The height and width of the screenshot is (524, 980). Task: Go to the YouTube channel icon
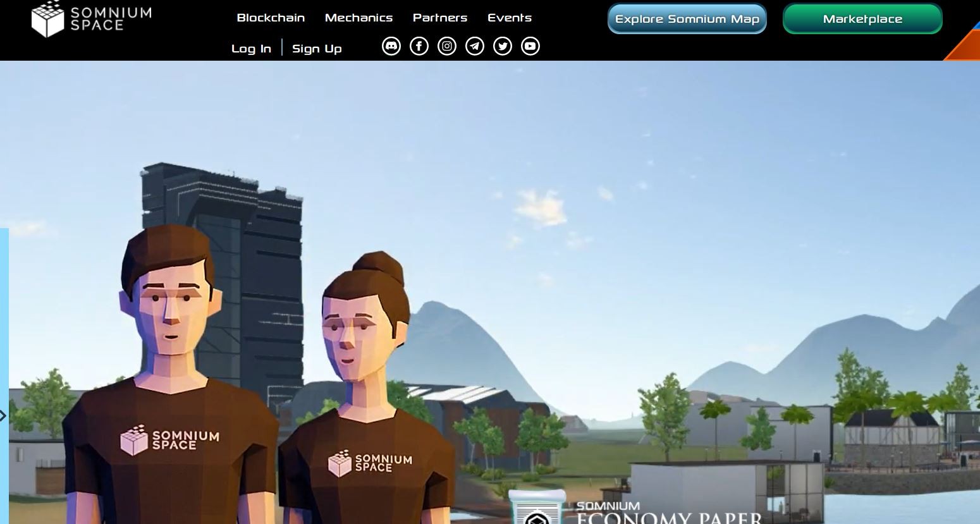[530, 46]
